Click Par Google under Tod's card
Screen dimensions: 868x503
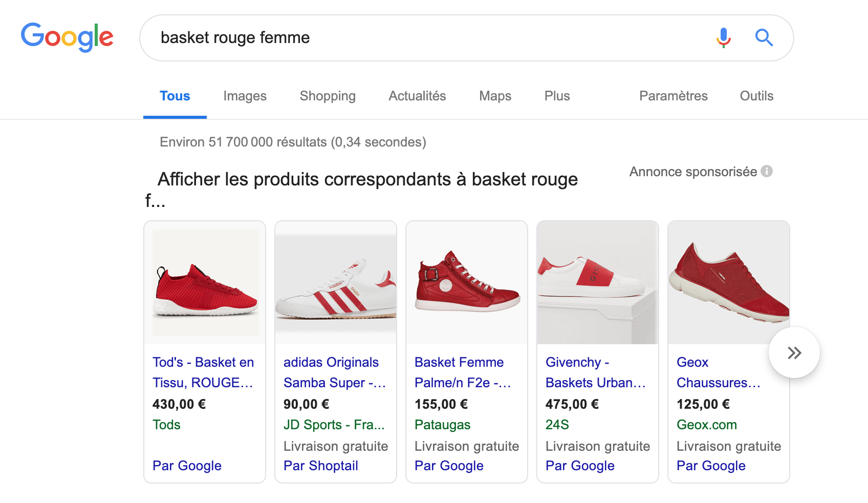[x=187, y=466]
